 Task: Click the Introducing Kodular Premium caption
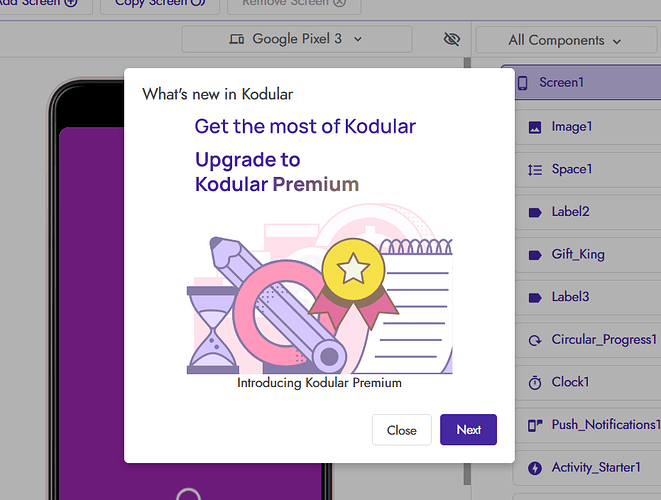tap(319, 383)
